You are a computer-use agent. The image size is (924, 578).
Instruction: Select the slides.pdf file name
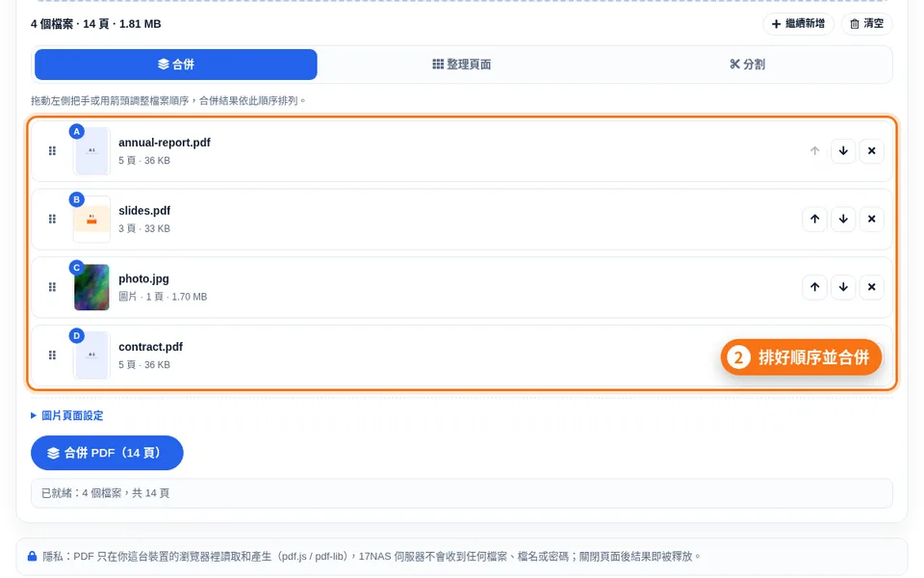tap(144, 211)
